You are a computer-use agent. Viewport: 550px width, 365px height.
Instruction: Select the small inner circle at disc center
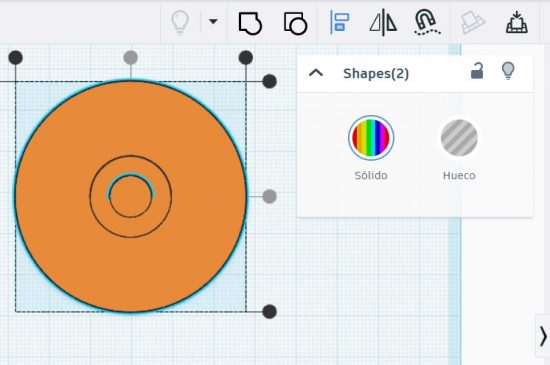(x=130, y=196)
